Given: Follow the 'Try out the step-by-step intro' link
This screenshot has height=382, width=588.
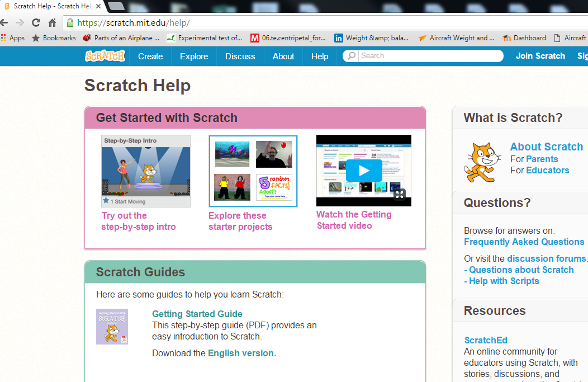Looking at the screenshot, I should [139, 221].
